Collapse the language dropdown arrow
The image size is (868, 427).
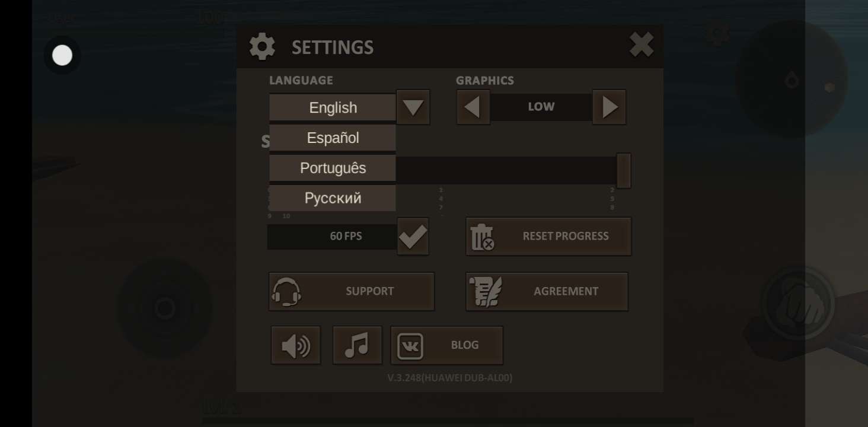(x=413, y=107)
